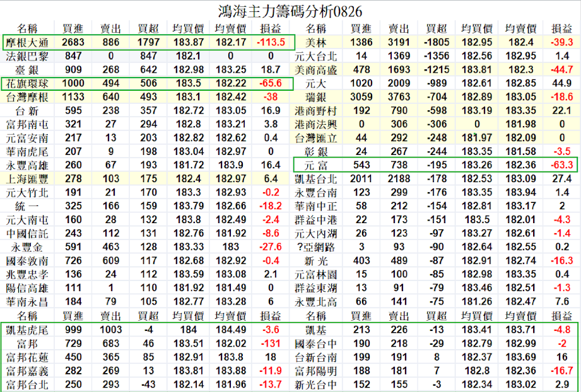Screen dimensions: 581x392
Task: Click the 華南永昌 name cell
Action: coord(27,302)
